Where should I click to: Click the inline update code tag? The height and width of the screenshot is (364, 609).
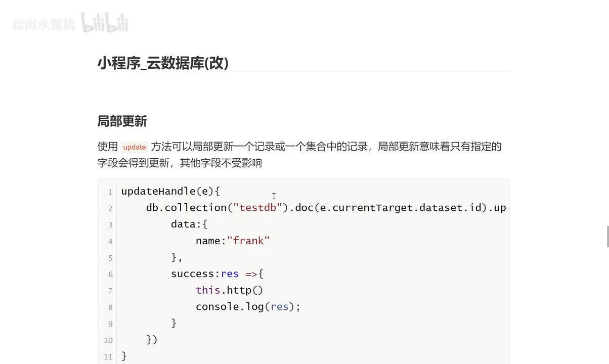tap(135, 147)
